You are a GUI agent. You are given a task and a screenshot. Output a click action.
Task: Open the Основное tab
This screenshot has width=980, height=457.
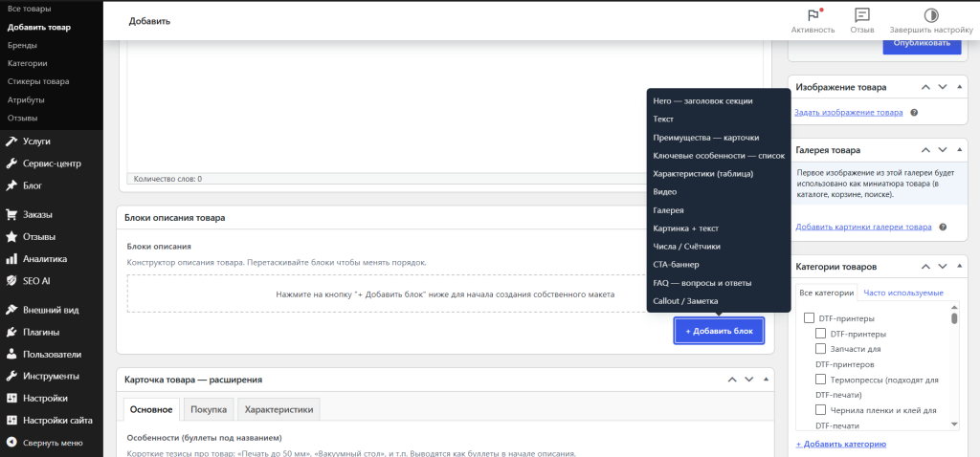(151, 409)
